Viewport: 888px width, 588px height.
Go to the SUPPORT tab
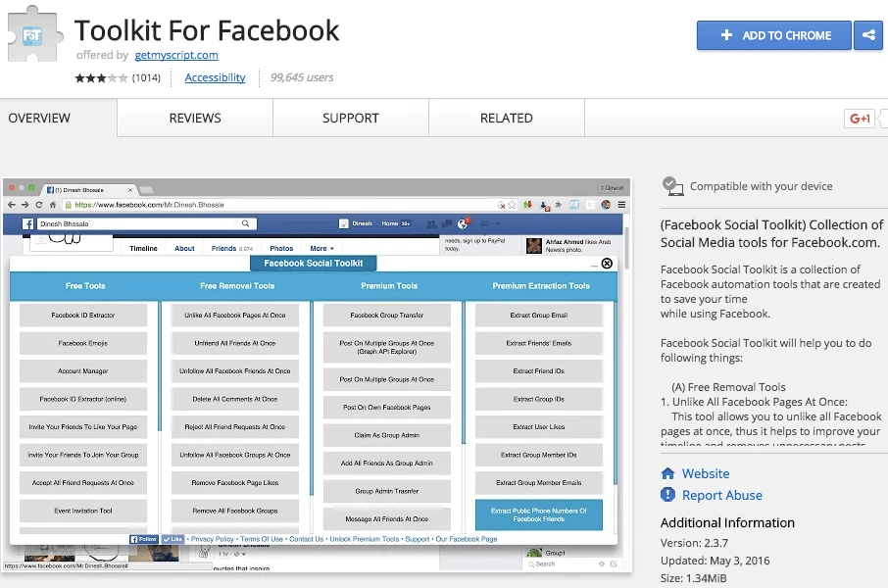(350, 118)
